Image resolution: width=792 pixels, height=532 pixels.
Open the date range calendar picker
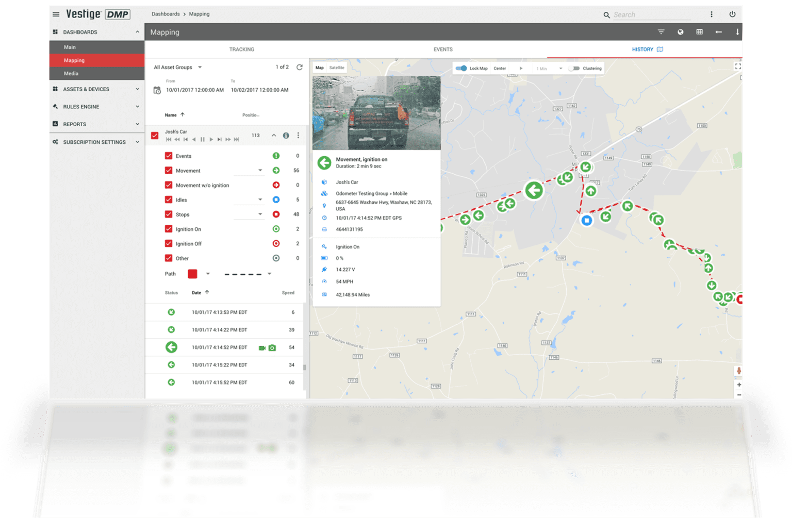157,90
